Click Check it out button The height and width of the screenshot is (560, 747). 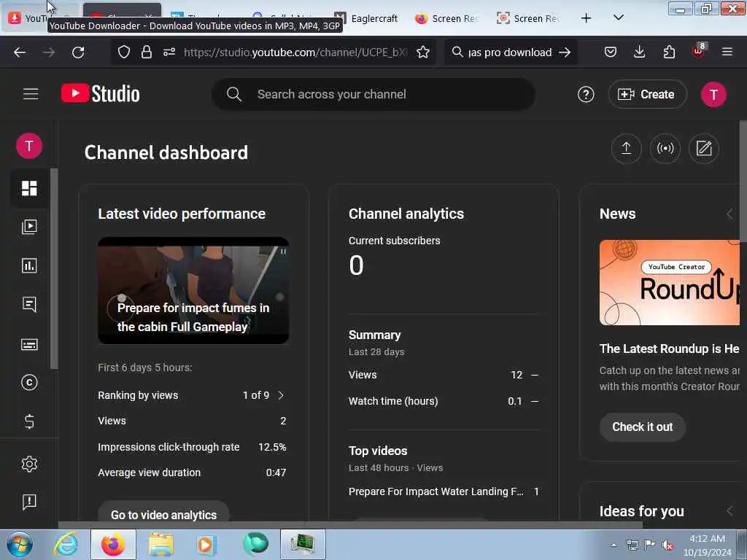tap(642, 427)
